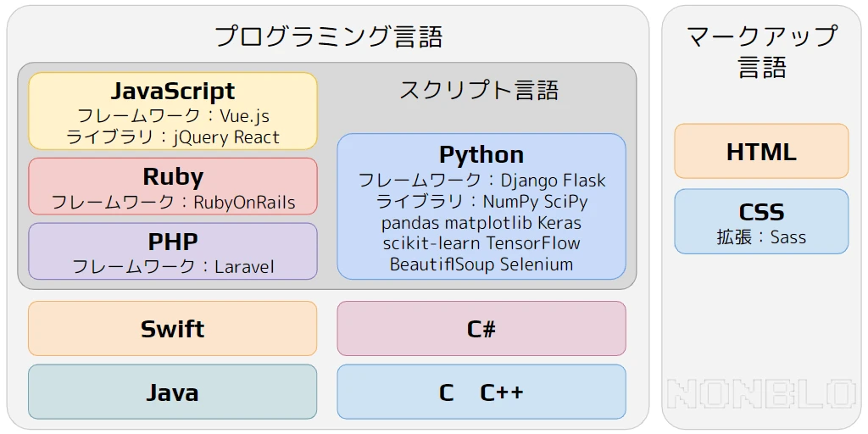Select the Ruby heading
The width and height of the screenshot is (868, 434).
173,176
